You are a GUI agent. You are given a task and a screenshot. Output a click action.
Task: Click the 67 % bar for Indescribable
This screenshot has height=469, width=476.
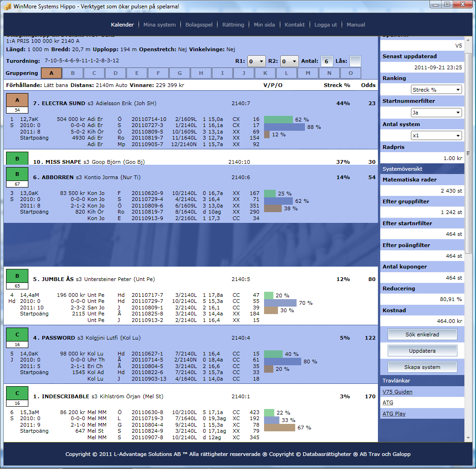click(x=279, y=428)
